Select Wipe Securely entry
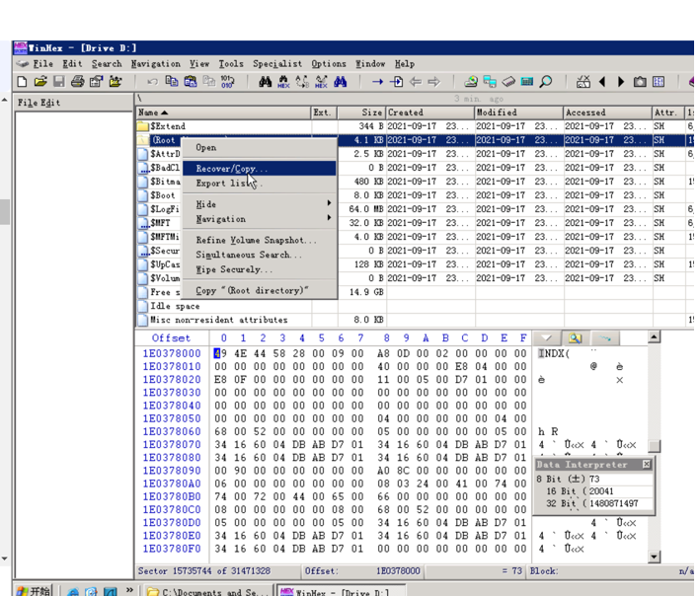This screenshot has height=596, width=700. pyautogui.click(x=260, y=269)
